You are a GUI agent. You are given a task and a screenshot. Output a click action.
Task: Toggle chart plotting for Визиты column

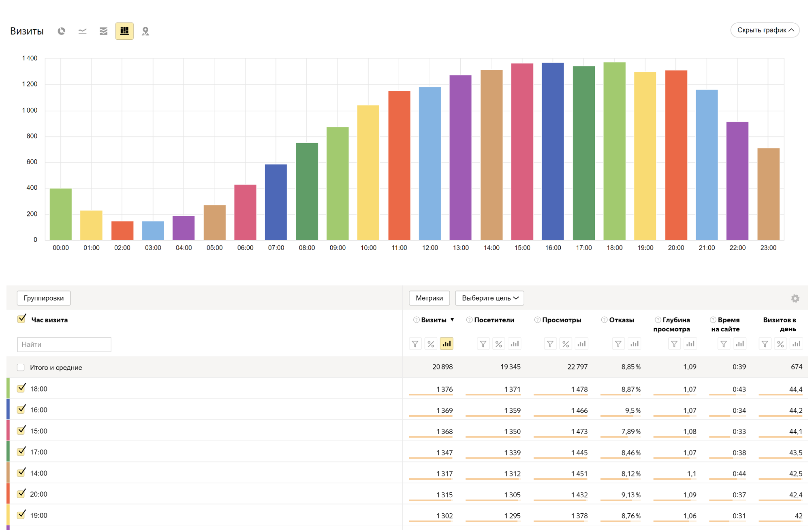(447, 344)
